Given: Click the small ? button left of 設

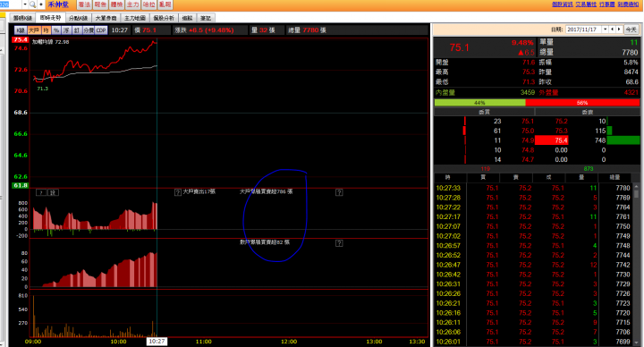Looking at the screenshot, I should tap(41, 192).
